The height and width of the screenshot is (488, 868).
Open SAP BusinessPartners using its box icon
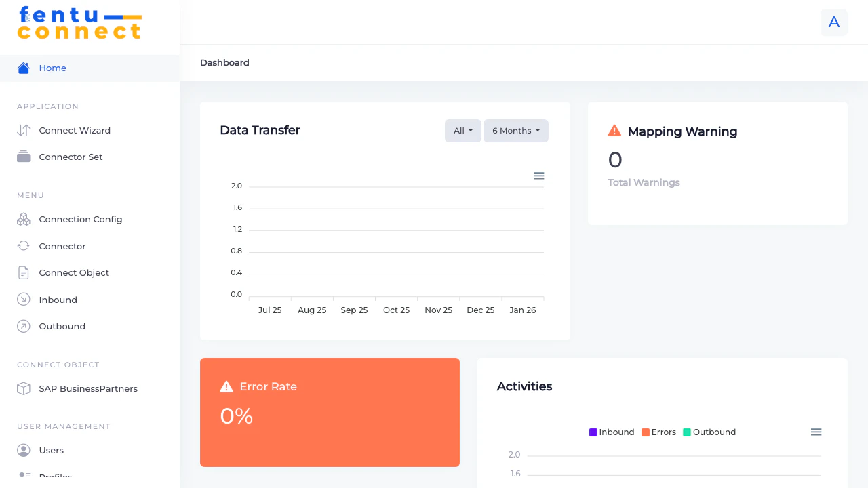pos(23,388)
